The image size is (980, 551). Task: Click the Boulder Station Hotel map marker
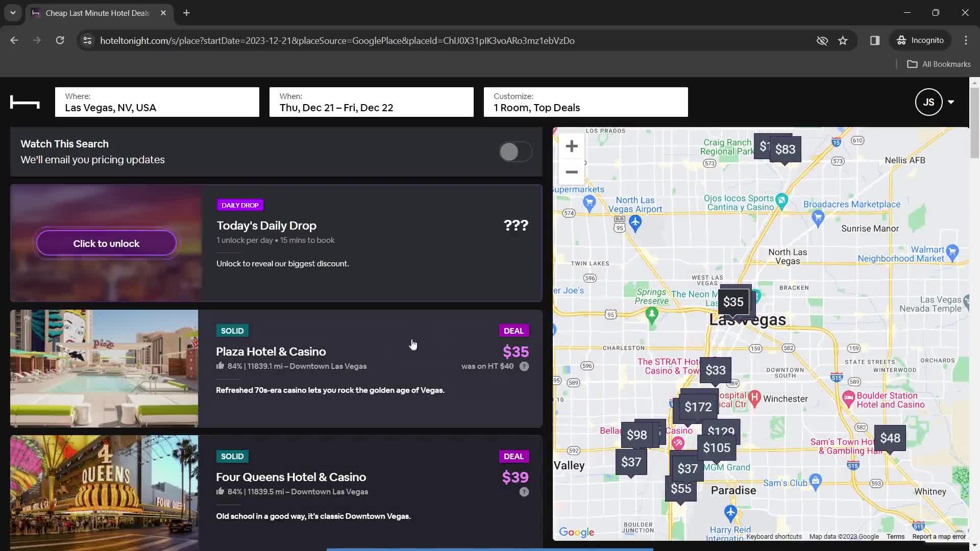[848, 398]
